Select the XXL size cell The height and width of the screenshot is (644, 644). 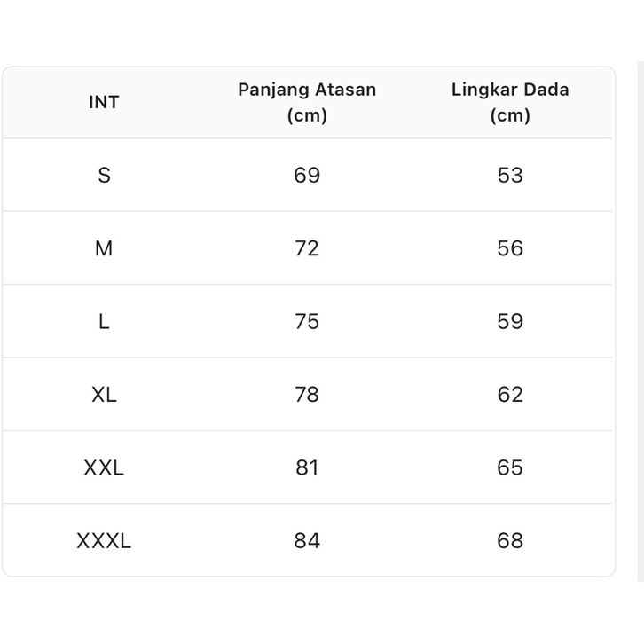(x=104, y=467)
